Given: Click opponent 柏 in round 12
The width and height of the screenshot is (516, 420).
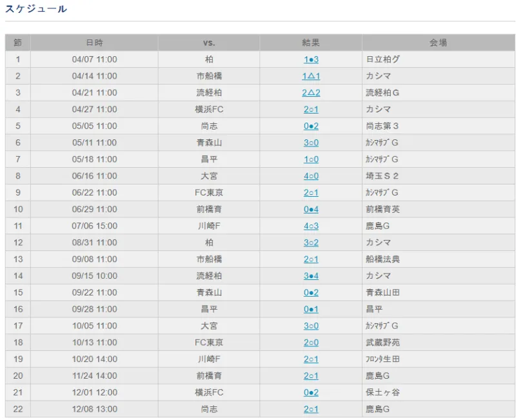Looking at the screenshot, I should [209, 243].
